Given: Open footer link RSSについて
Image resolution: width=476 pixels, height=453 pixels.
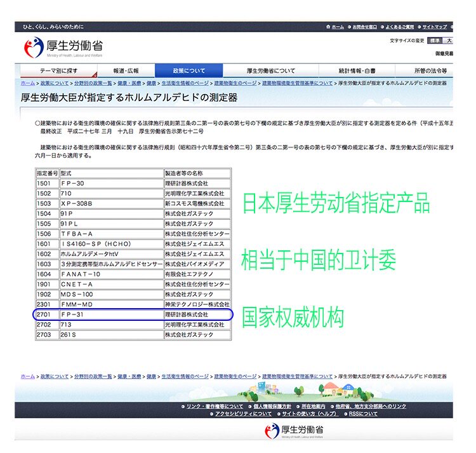Looking at the screenshot, I should tap(363, 414).
